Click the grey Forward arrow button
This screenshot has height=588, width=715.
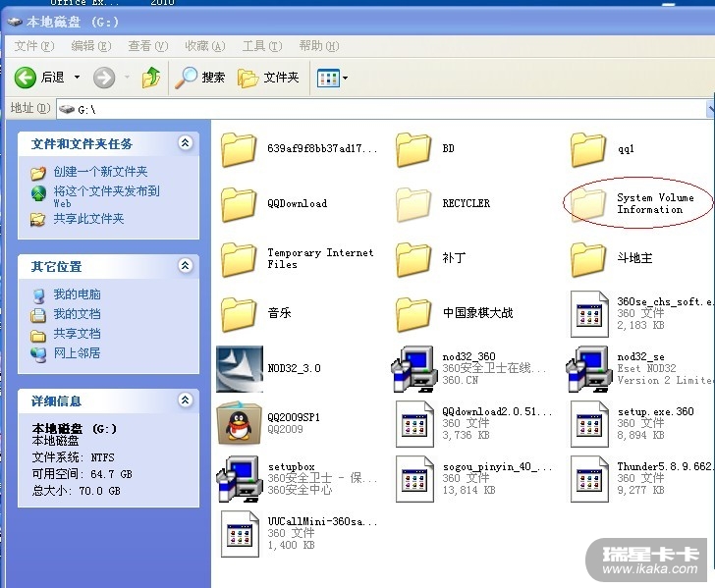click(104, 78)
